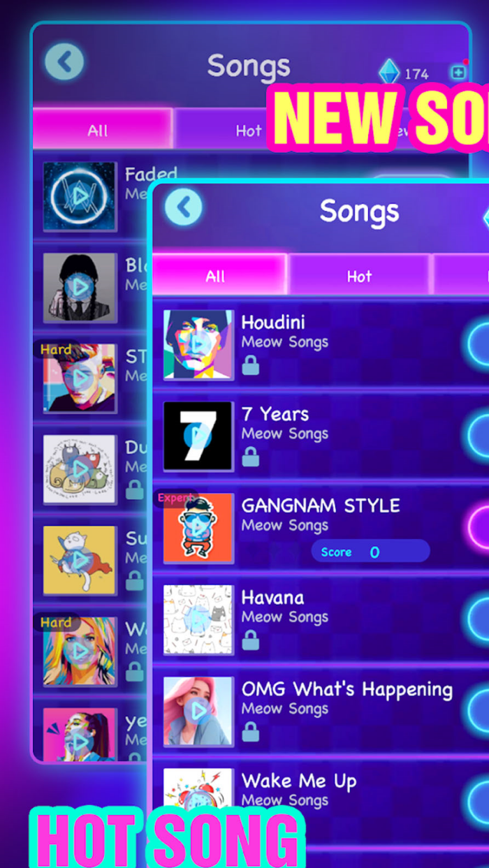489x868 pixels.
Task: Play preview on the 7 Years thumbnail
Action: tap(198, 436)
